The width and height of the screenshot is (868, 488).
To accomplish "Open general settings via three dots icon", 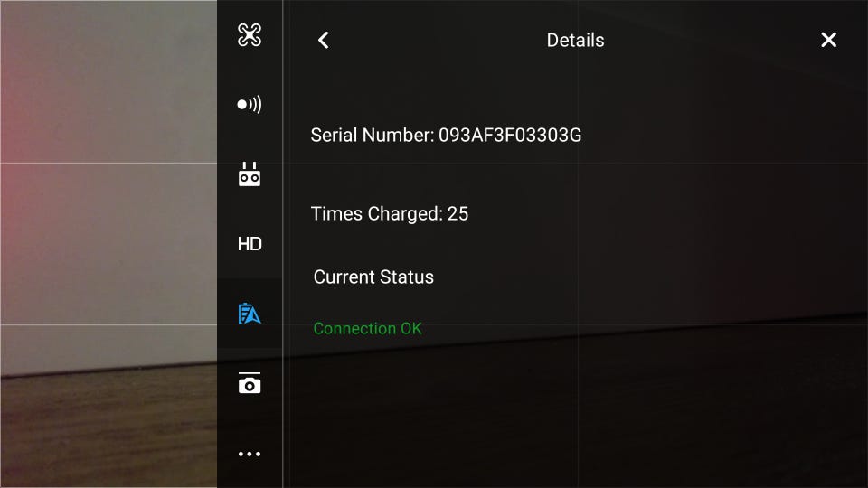I will tap(250, 454).
